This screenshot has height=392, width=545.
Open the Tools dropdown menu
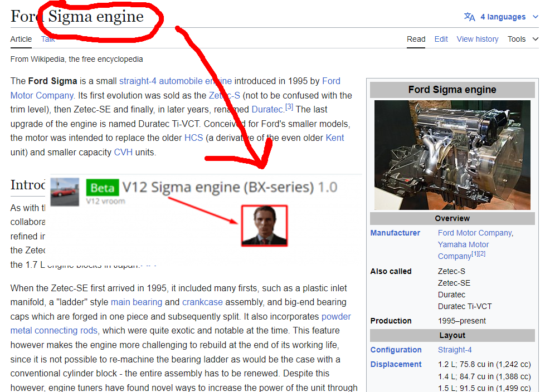point(523,39)
